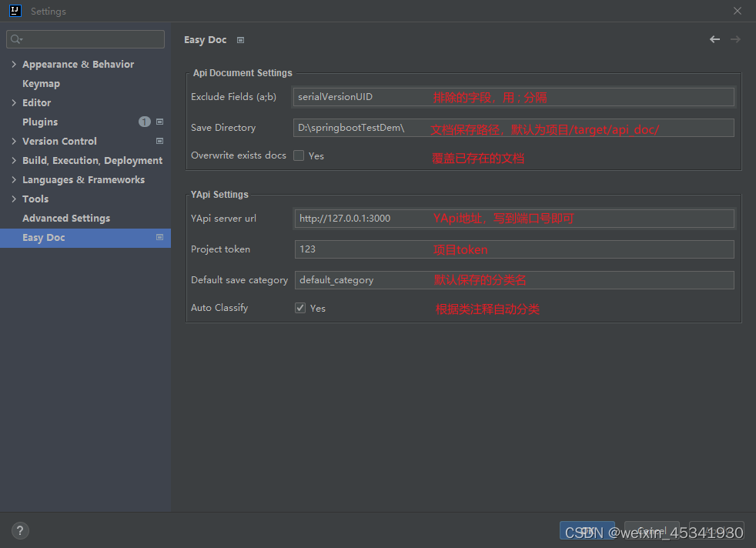This screenshot has height=548, width=756.
Task: Open Advanced Settings page
Action: coord(66,219)
